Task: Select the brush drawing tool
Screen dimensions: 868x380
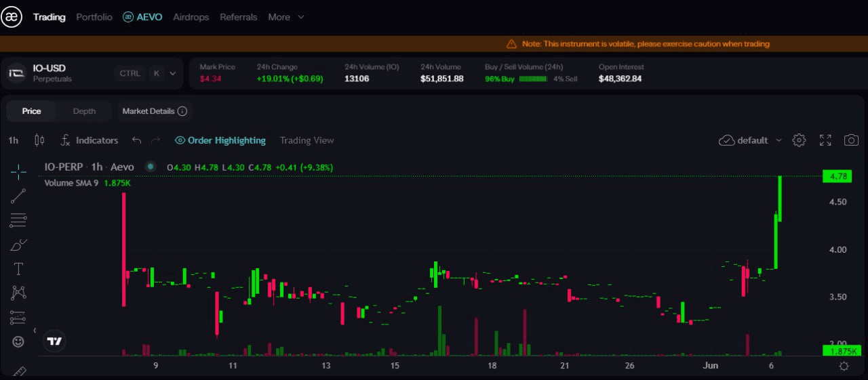Action: [18, 245]
